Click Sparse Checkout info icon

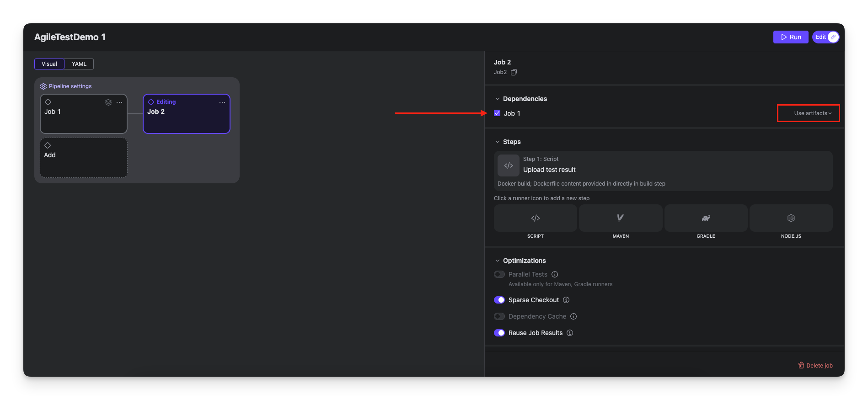point(566,300)
